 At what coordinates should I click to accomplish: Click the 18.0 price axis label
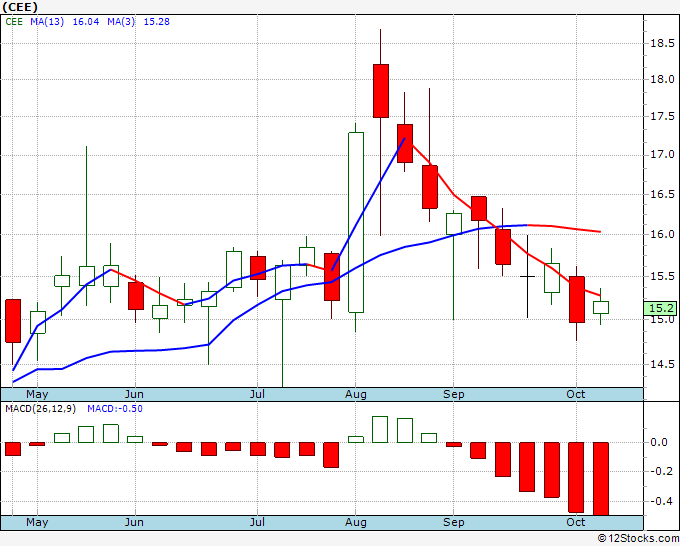point(662,79)
